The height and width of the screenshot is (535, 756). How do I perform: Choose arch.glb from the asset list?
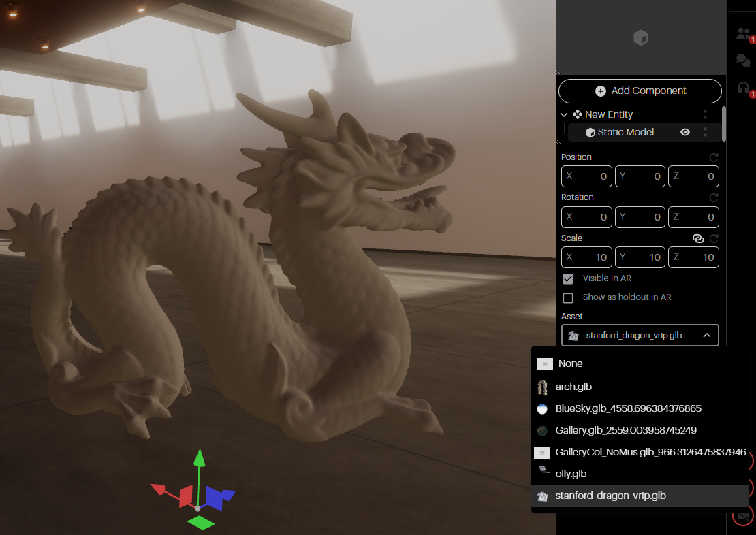tap(640, 387)
